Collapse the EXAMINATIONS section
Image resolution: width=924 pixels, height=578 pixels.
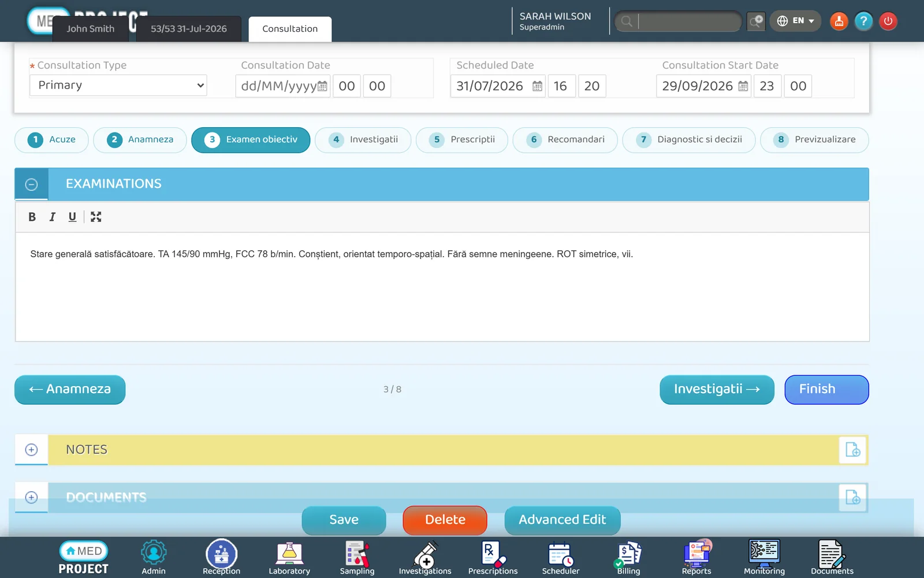[32, 184]
